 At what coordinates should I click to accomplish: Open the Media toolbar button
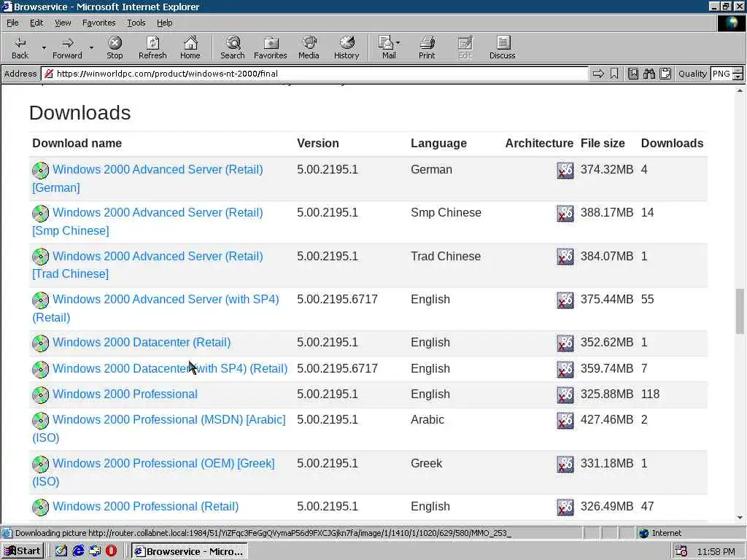[x=309, y=47]
